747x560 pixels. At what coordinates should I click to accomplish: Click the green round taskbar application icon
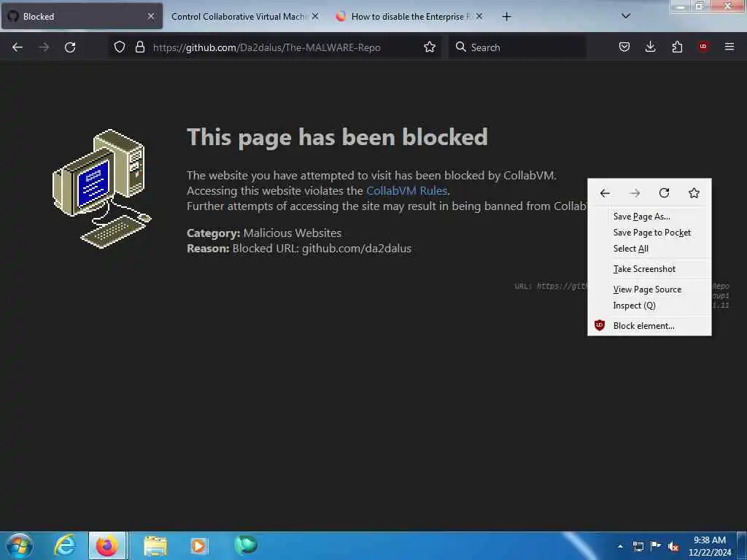click(x=245, y=545)
